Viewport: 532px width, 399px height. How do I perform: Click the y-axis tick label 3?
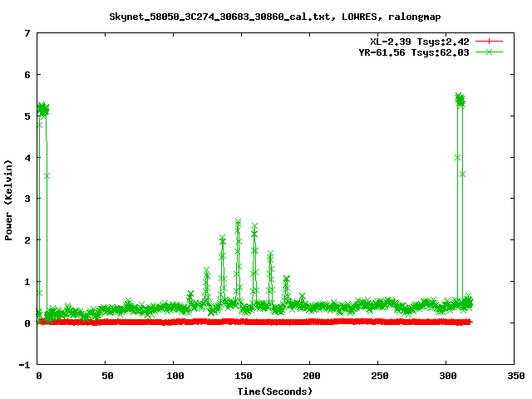pos(27,199)
